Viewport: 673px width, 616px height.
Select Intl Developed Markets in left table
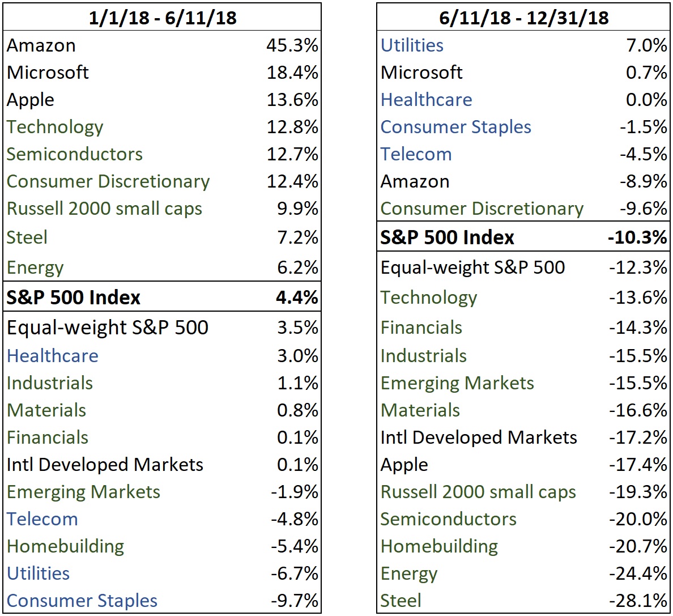click(x=105, y=465)
